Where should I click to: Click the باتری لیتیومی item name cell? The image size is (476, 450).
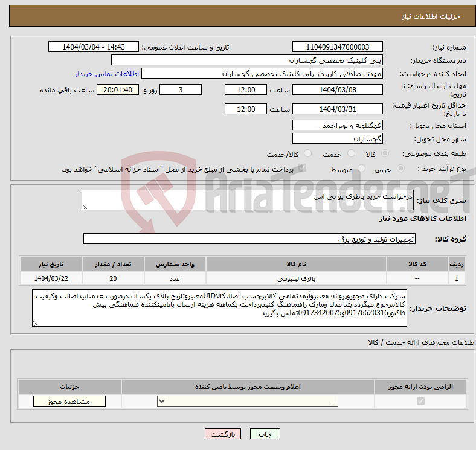pyautogui.click(x=296, y=278)
